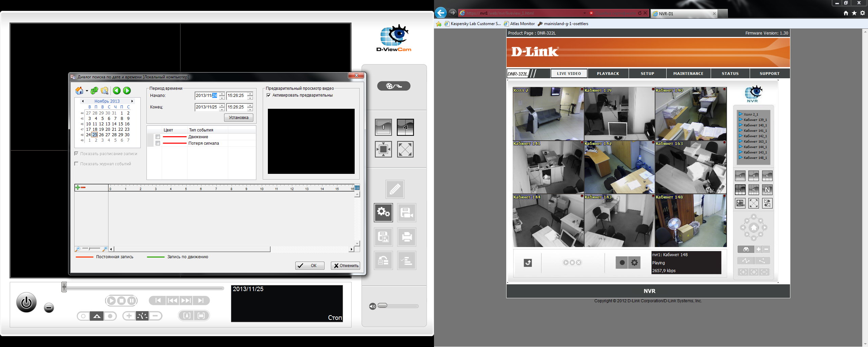
Task: Open Kaspersky Lab Customer bookmark
Action: click(x=473, y=24)
